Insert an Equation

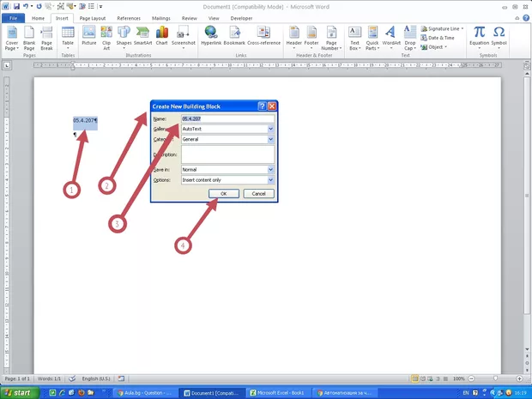click(479, 37)
